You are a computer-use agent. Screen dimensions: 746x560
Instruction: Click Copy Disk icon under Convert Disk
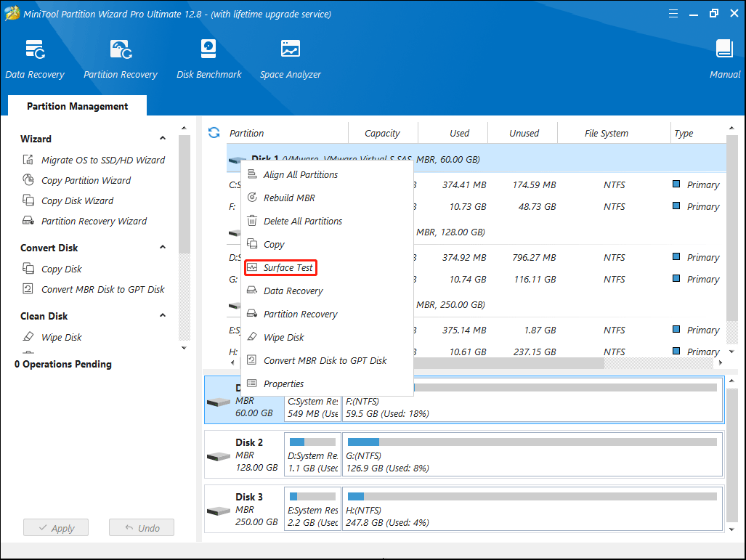click(x=28, y=268)
